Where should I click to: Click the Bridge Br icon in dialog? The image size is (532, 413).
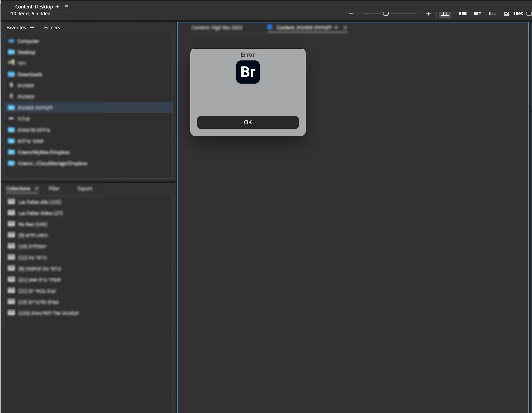(248, 72)
